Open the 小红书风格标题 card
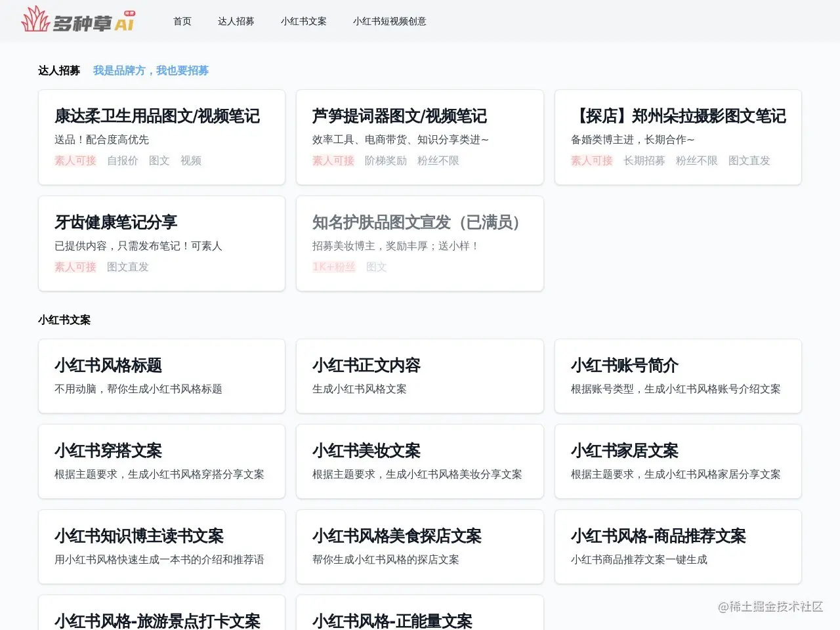 (161, 376)
